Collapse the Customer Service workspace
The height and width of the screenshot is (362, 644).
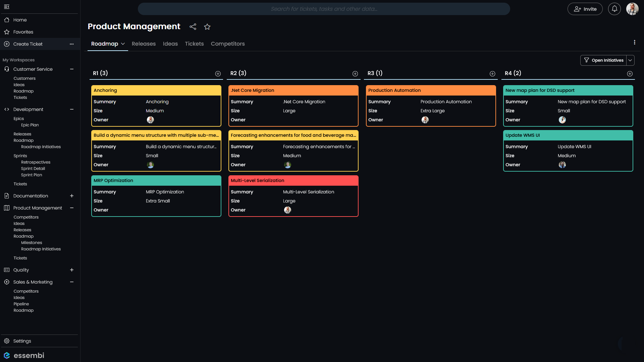click(71, 69)
